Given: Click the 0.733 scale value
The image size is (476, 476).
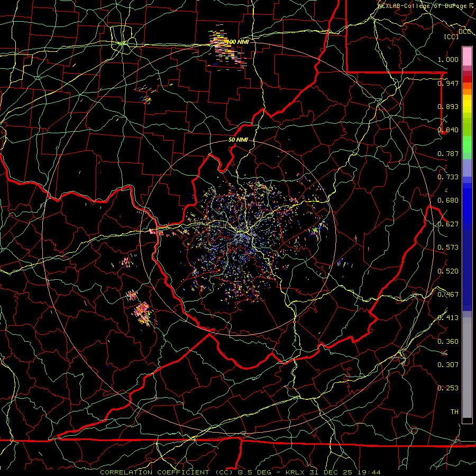Looking at the screenshot, I should [448, 177].
